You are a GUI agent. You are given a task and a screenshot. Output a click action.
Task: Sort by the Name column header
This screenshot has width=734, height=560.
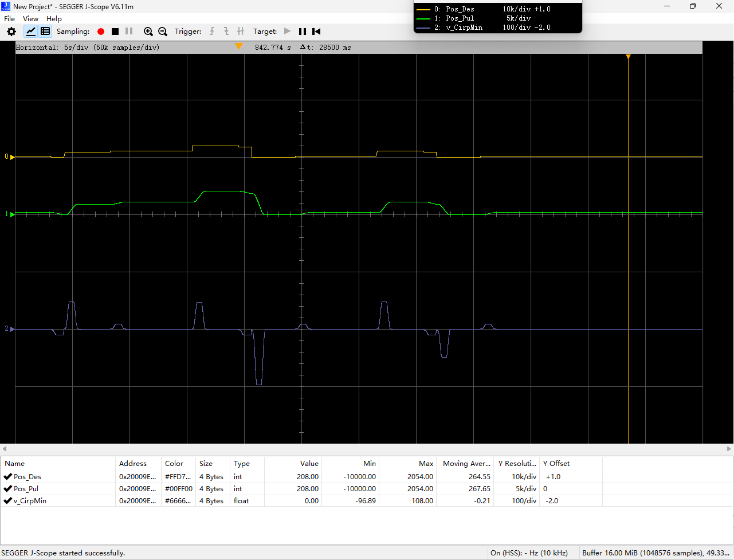point(58,464)
